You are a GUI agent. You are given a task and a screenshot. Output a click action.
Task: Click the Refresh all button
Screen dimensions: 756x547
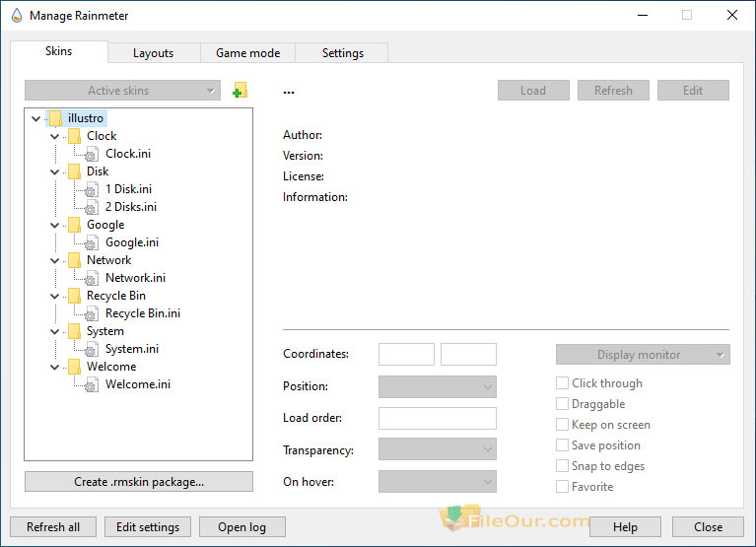(x=53, y=526)
